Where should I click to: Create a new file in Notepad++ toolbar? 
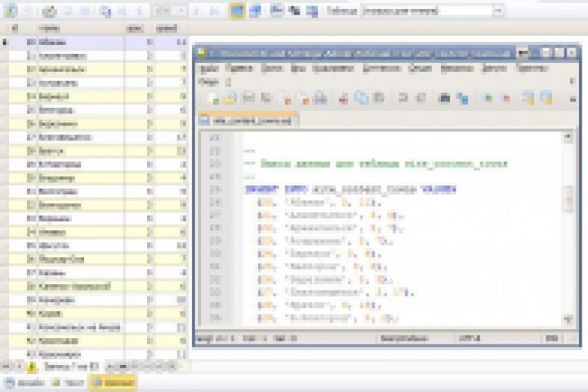coord(213,98)
